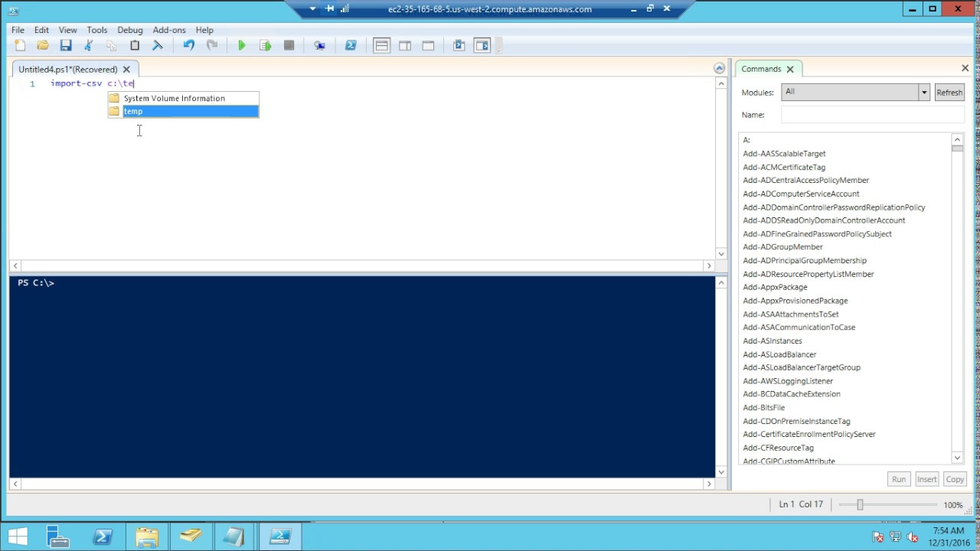Clear the console pane with the clear icon
The width and height of the screenshot is (980, 551).
point(158,46)
